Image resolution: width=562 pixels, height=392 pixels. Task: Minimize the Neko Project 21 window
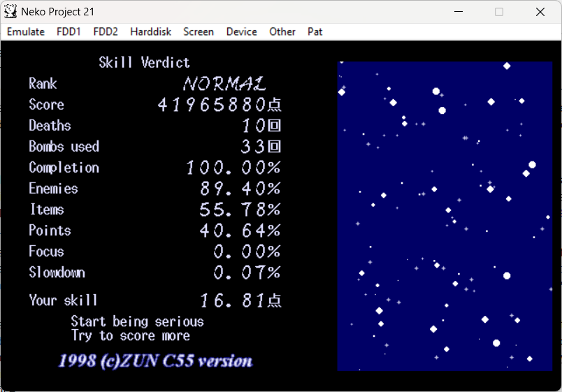459,12
